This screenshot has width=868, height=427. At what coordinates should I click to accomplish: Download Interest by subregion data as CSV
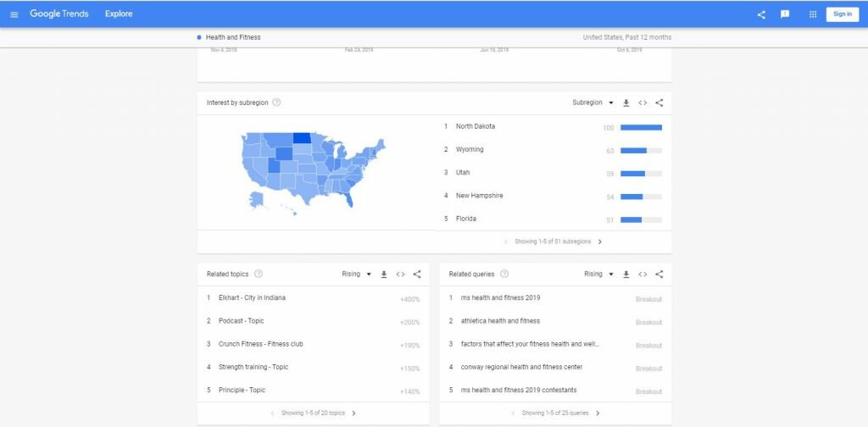pos(626,103)
